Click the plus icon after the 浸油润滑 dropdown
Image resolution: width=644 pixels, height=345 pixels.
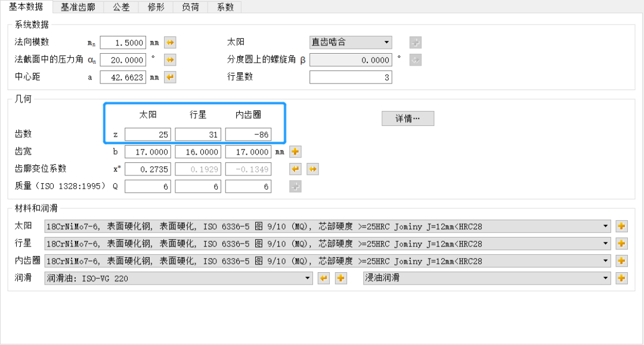620,278
